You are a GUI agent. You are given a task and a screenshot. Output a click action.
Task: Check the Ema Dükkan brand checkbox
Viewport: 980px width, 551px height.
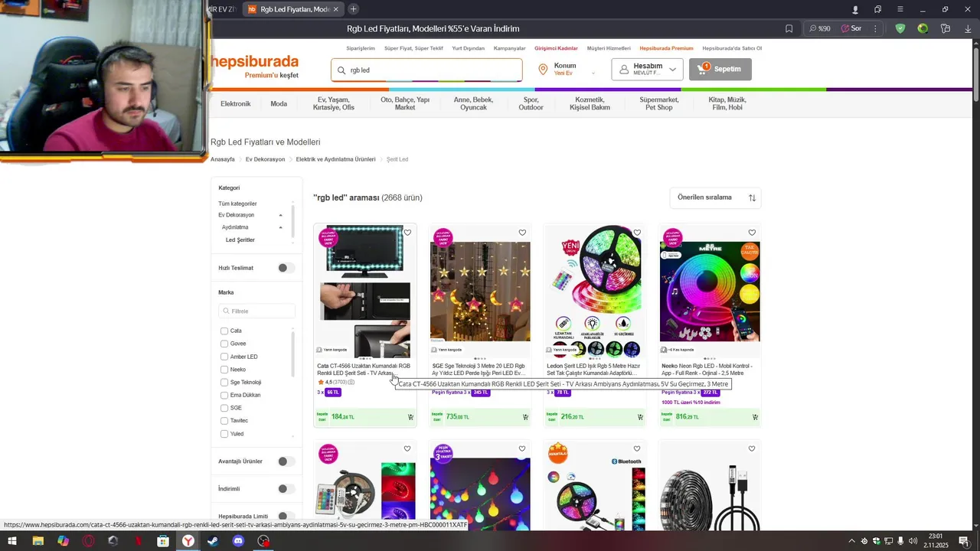pos(224,396)
